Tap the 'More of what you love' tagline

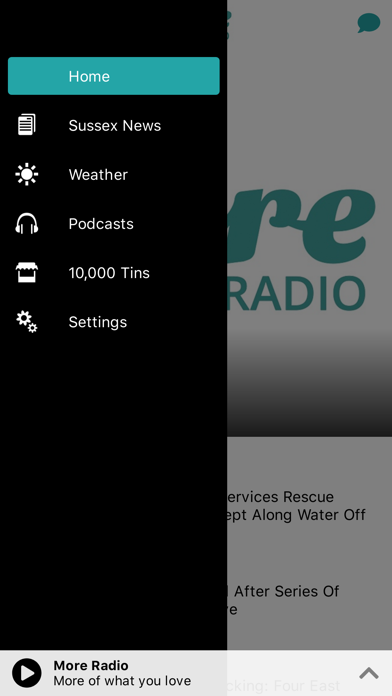point(122,680)
